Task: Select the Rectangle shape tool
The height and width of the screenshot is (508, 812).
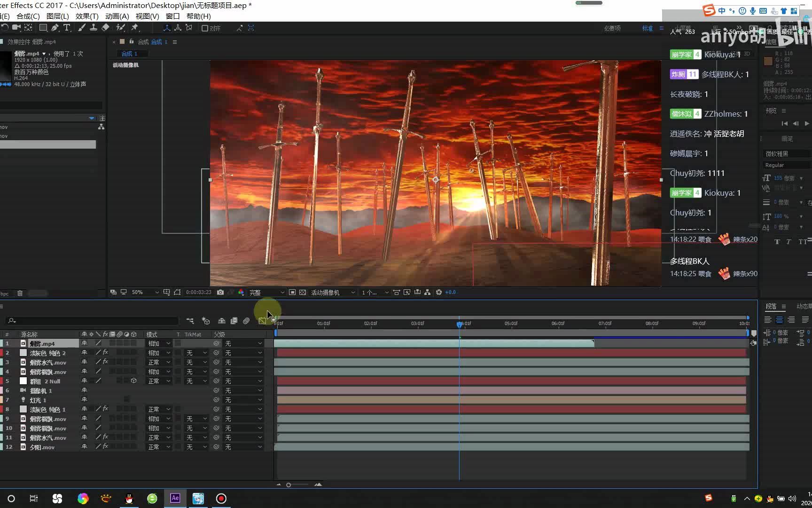Action: [x=43, y=28]
